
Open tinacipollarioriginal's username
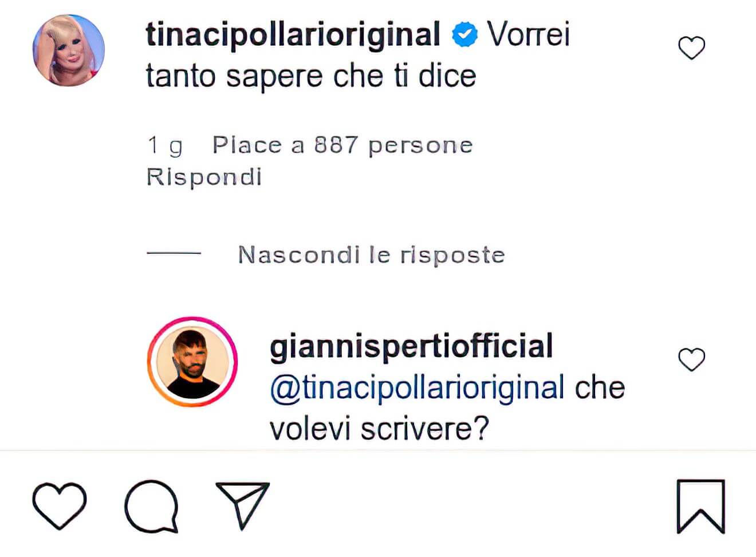[x=292, y=34]
